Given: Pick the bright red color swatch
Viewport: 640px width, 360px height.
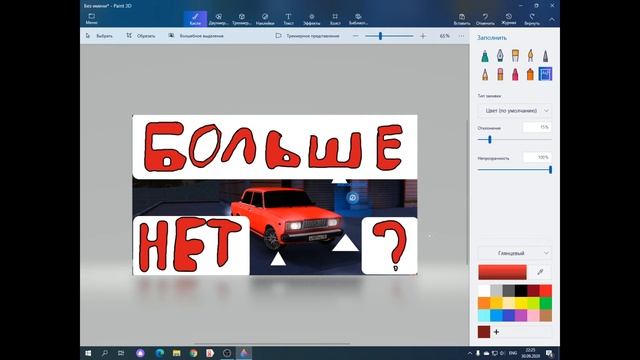Looking at the screenshot, I should (x=546, y=291).
